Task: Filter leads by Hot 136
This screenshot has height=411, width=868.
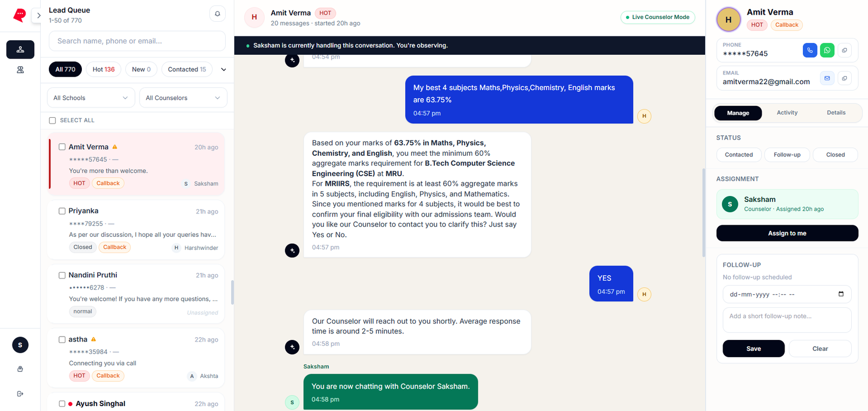Action: pyautogui.click(x=104, y=69)
